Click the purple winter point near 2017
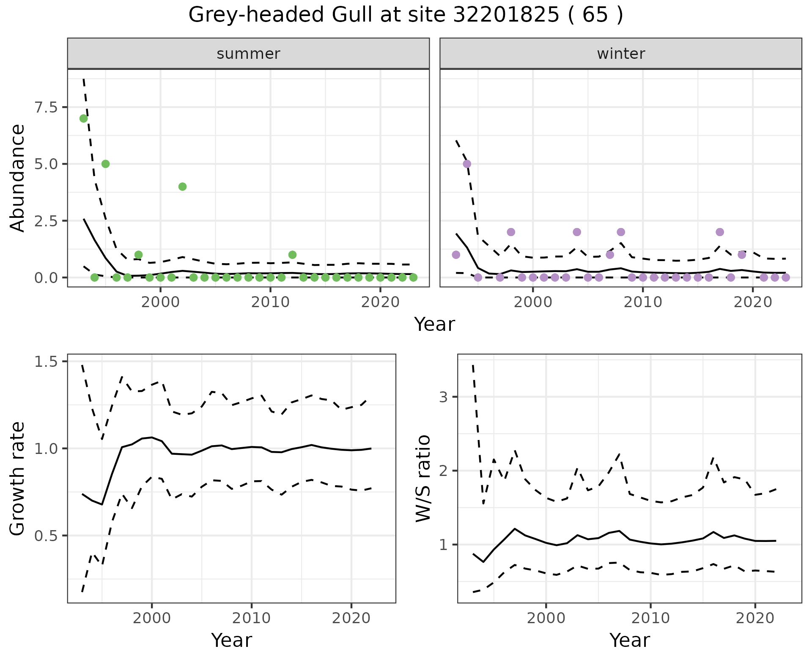The height and width of the screenshot is (660, 812). tap(720, 232)
